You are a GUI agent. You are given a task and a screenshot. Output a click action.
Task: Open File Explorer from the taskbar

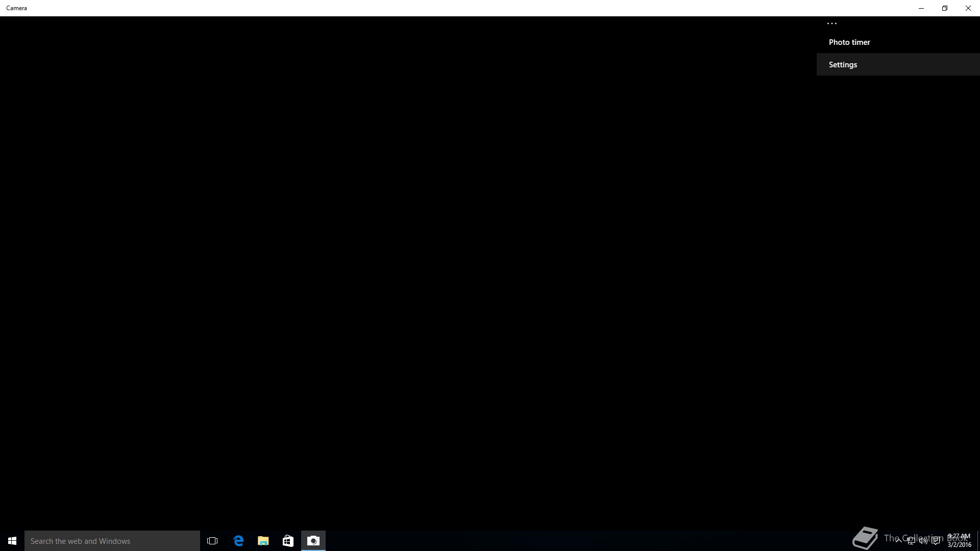[x=263, y=541]
